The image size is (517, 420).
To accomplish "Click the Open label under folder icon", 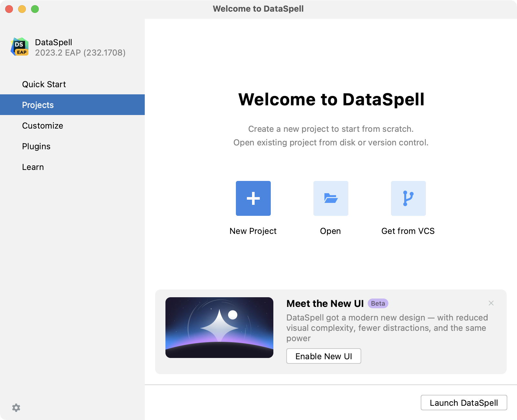I will tap(330, 231).
